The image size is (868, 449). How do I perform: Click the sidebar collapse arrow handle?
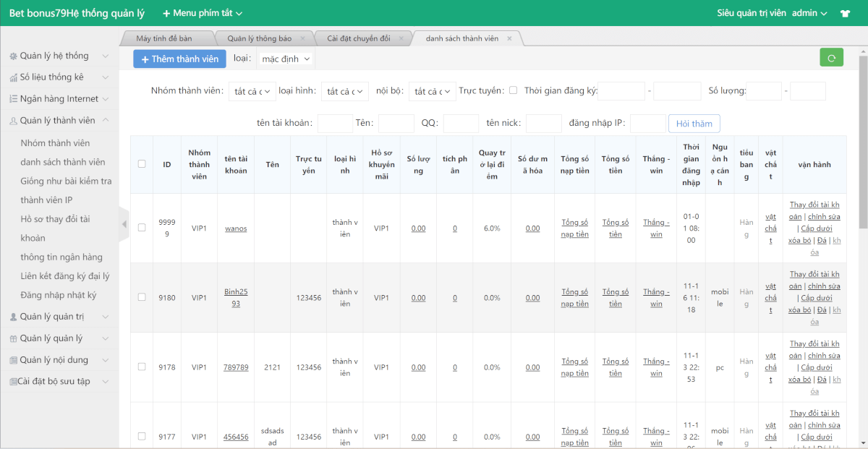124,225
